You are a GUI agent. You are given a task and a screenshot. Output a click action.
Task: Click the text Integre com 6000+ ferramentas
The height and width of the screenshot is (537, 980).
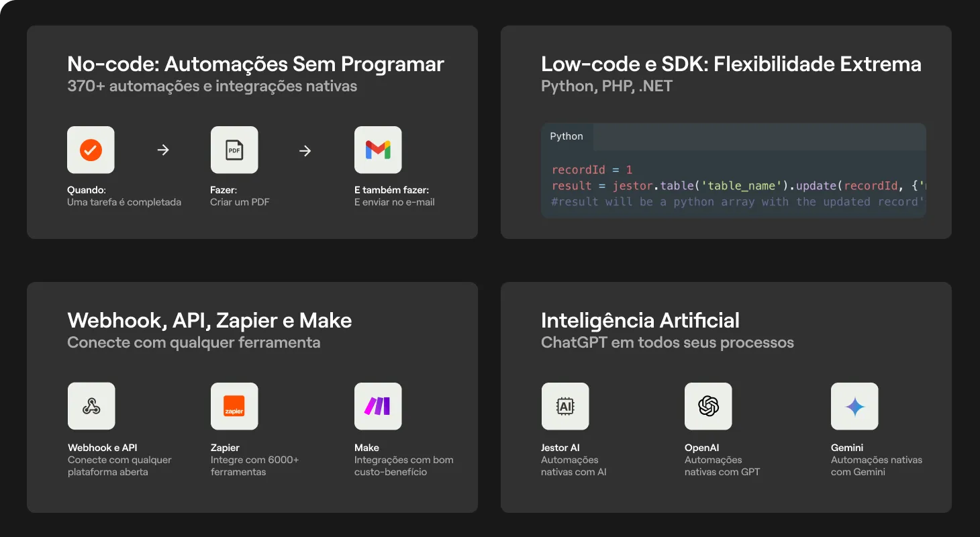(x=255, y=466)
